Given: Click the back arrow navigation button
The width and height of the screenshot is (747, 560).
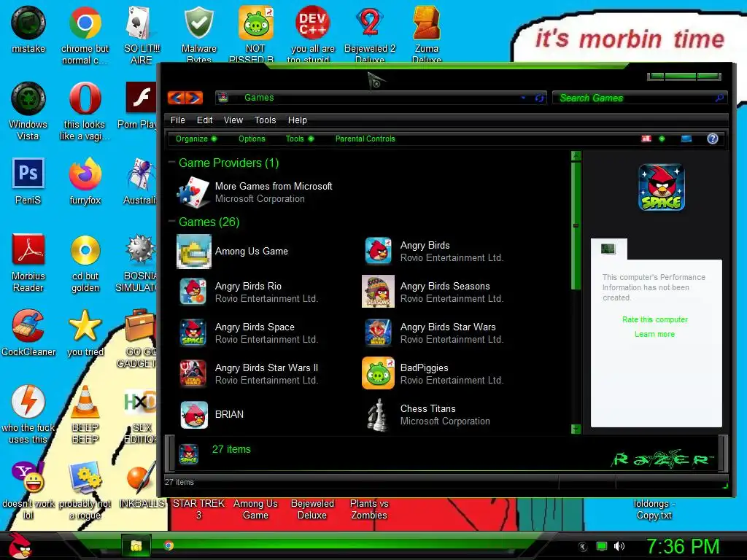Looking at the screenshot, I should tap(177, 98).
